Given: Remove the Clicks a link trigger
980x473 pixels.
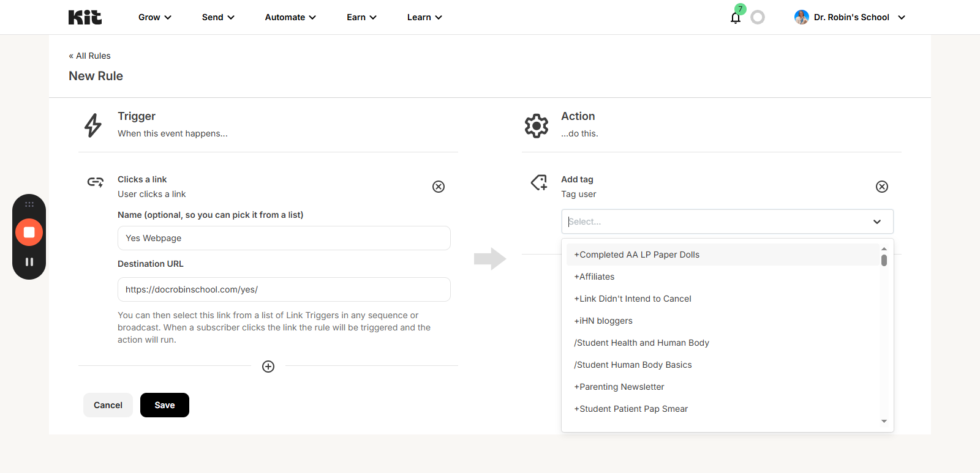Looking at the screenshot, I should tap(439, 187).
